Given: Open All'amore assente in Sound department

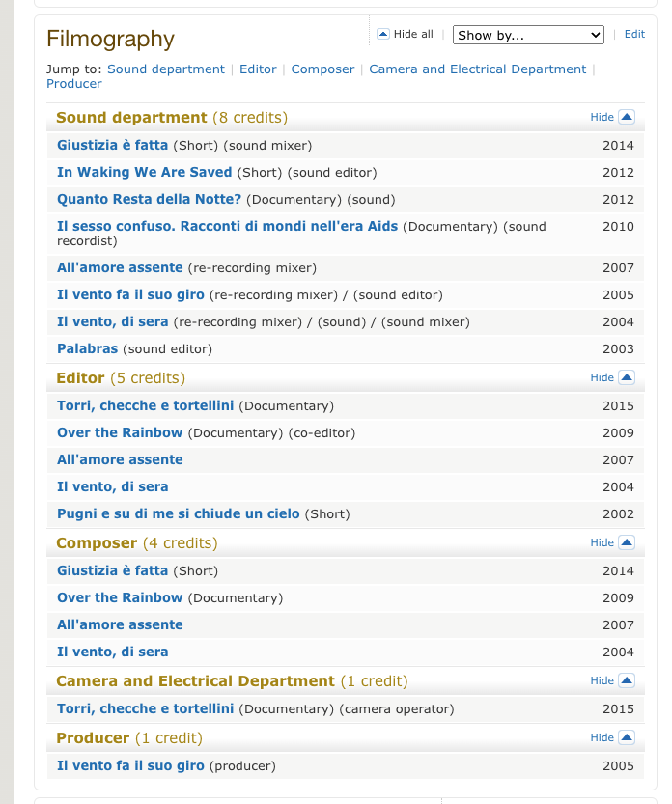Looking at the screenshot, I should [120, 267].
